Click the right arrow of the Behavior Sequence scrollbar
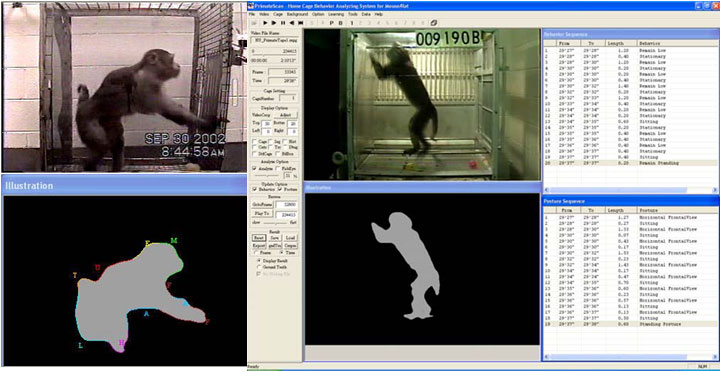This screenshot has width=721, height=372. tap(715, 190)
